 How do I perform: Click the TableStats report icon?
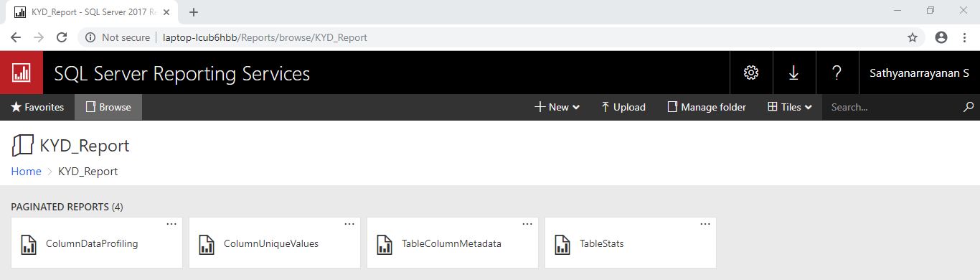coord(562,244)
